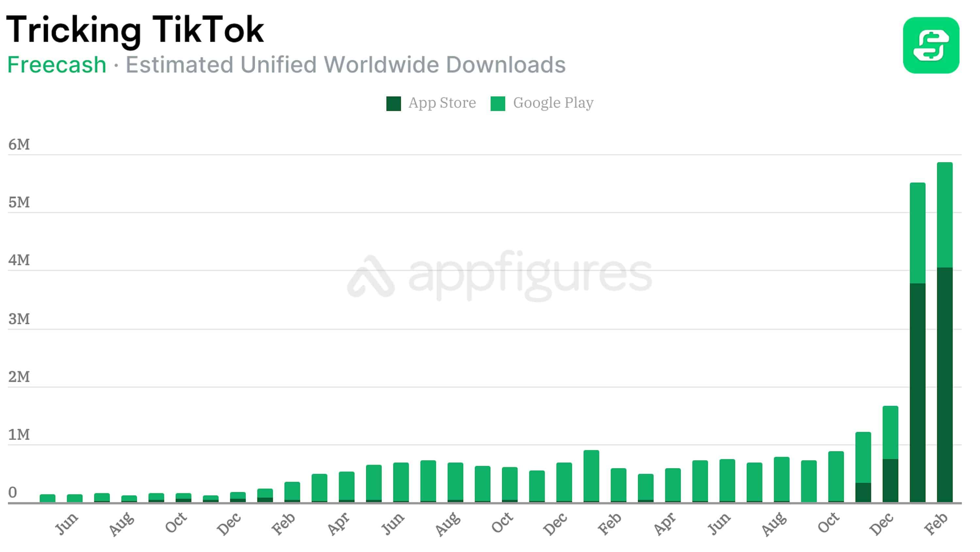Click the 3M y-axis label
The image size is (980, 552).
(x=19, y=319)
